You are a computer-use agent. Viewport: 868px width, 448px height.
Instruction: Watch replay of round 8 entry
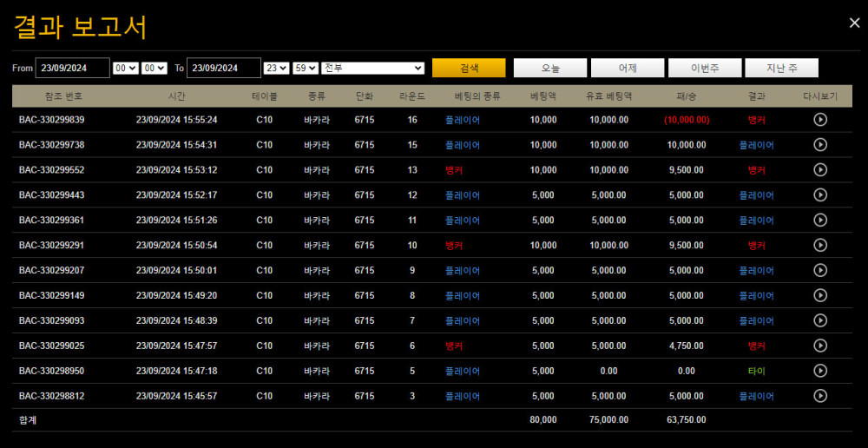(x=820, y=296)
